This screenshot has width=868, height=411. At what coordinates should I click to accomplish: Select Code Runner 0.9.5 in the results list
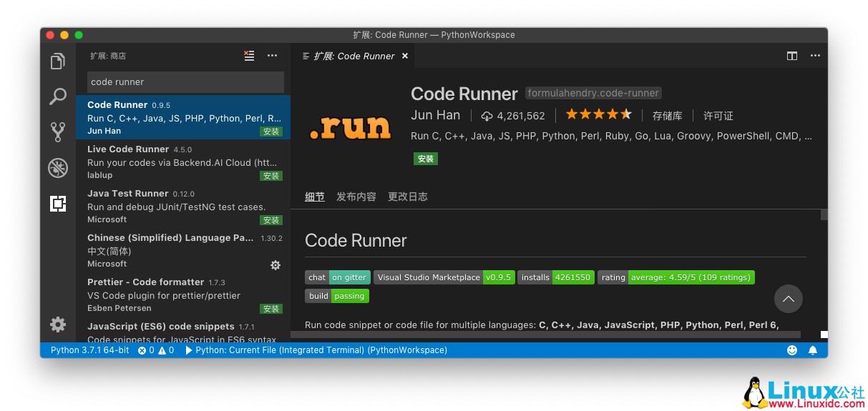tap(183, 117)
